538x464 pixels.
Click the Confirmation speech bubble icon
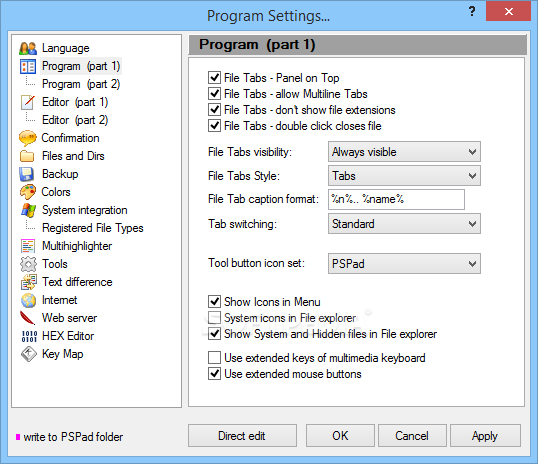[x=28, y=138]
